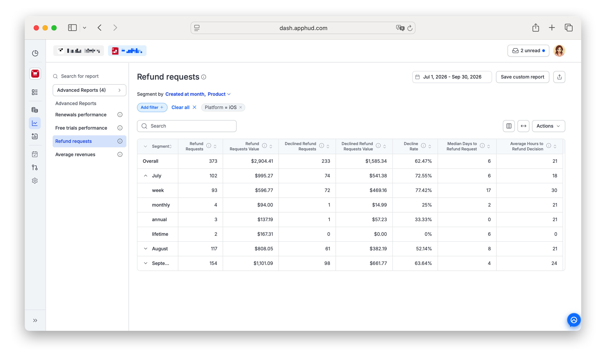Open the line chart analytics icon in sidebar
Image resolution: width=606 pixels, height=364 pixels.
[35, 123]
